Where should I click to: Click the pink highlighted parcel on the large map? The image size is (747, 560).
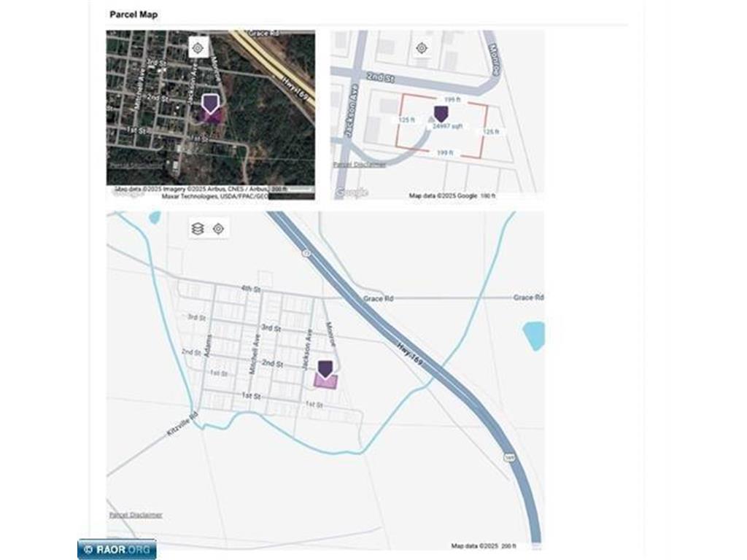(x=326, y=382)
